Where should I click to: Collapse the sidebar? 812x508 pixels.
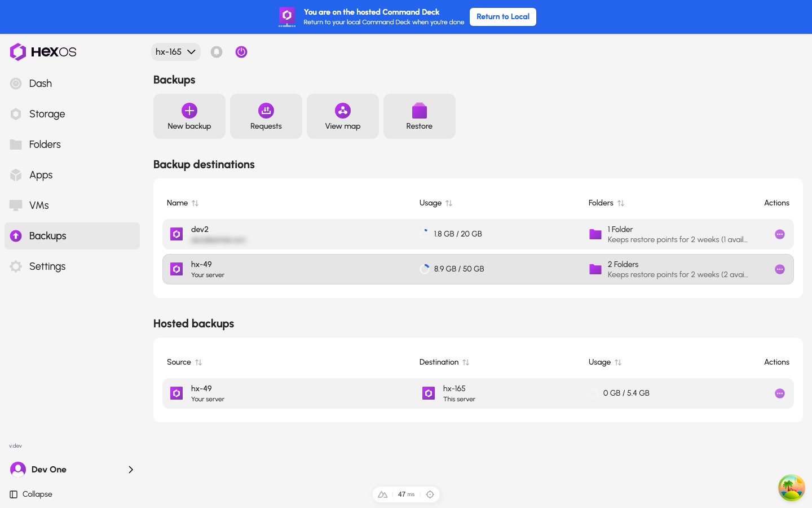pyautogui.click(x=31, y=494)
